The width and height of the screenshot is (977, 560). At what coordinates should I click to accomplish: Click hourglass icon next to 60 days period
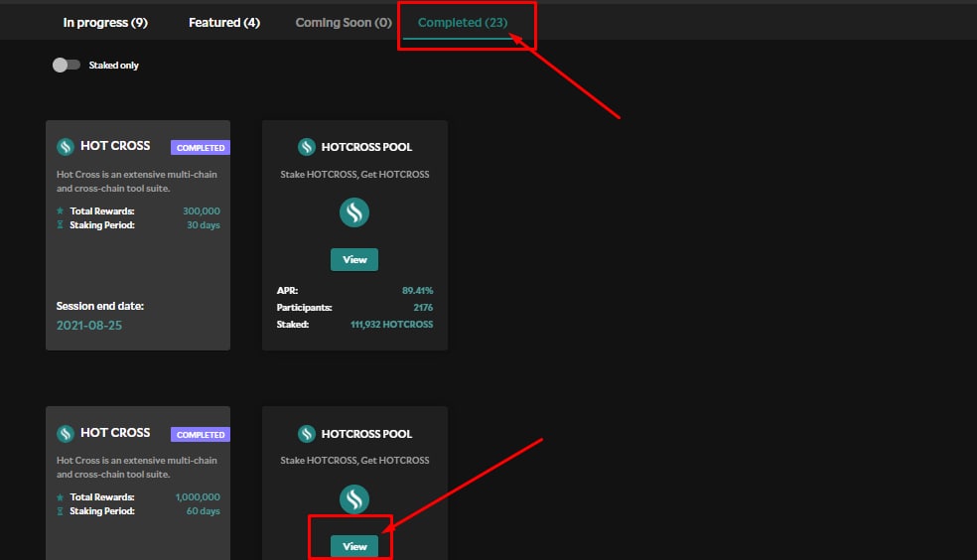pyautogui.click(x=61, y=510)
